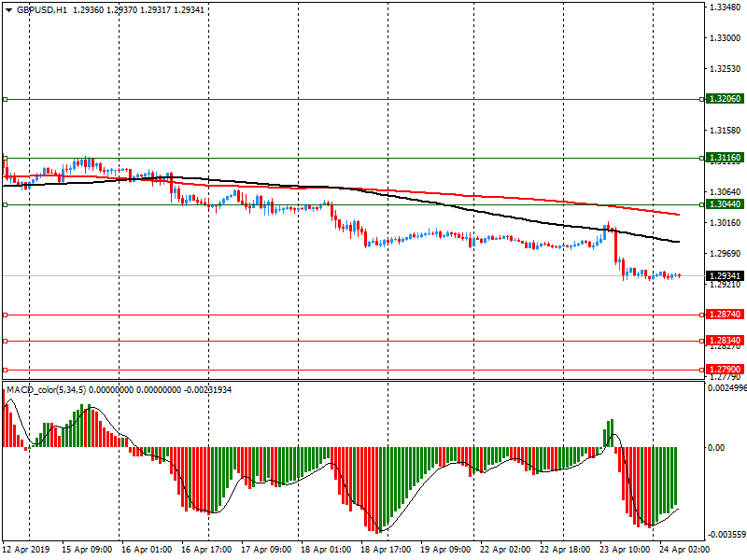The image size is (747, 560).
Task: Click the 16 Apr 01:00 time label
Action: tap(147, 550)
